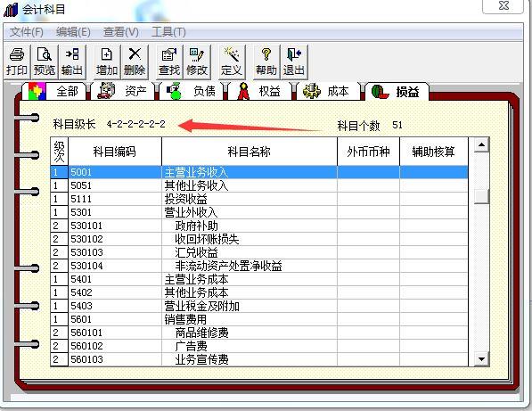
Task: Switch to the 负债 tab
Action: tap(192, 91)
